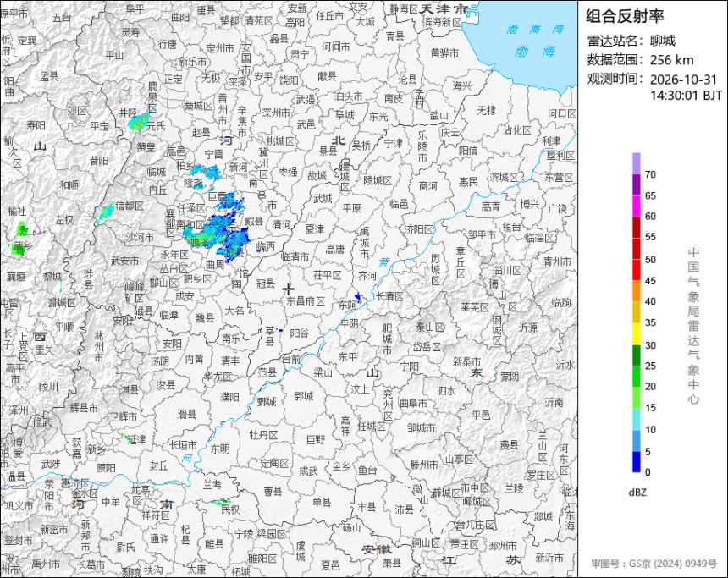Click the data range value '256 km'

point(671,60)
